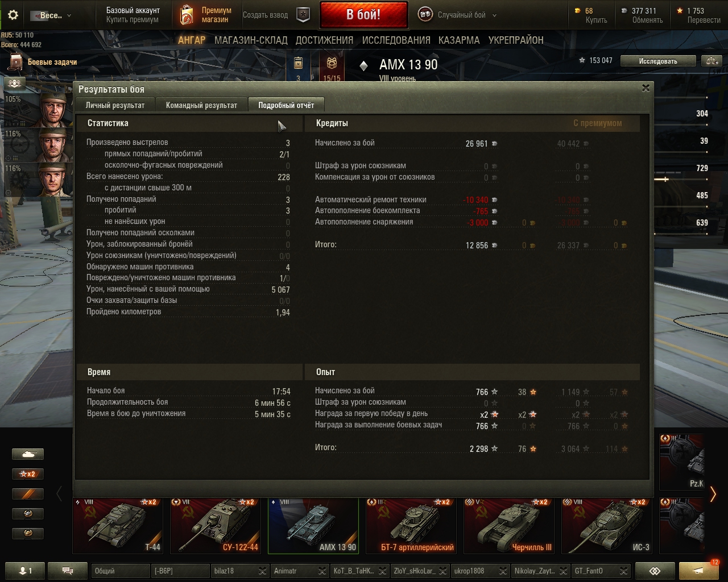Start battle with В бой! button
728x582 pixels.
click(363, 15)
